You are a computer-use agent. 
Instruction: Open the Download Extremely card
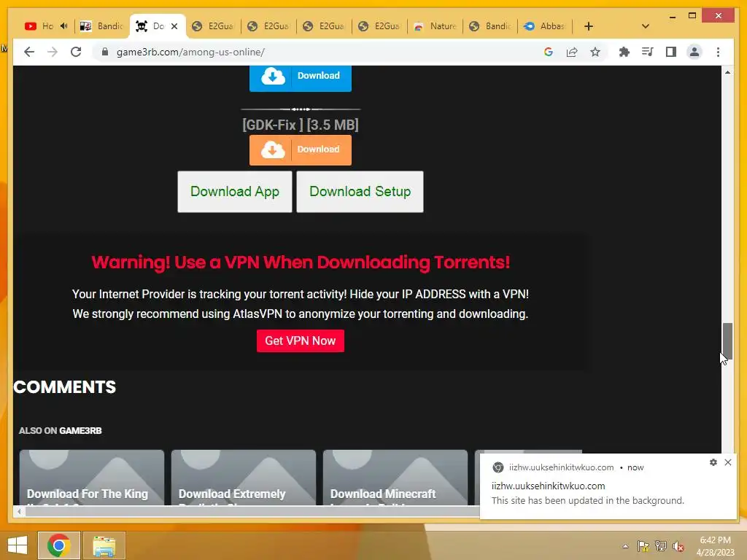[x=244, y=478]
